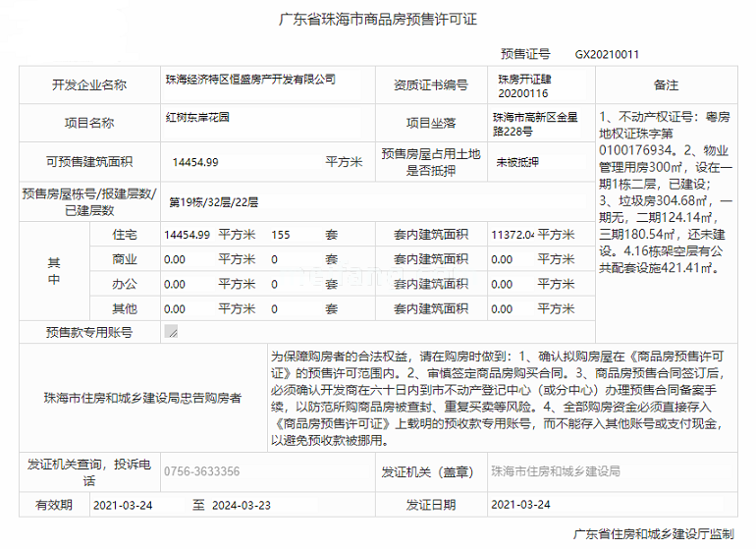Screen dimensions: 756x549
Task: Click the mortgage status field 未被抵押
Action: click(x=517, y=161)
